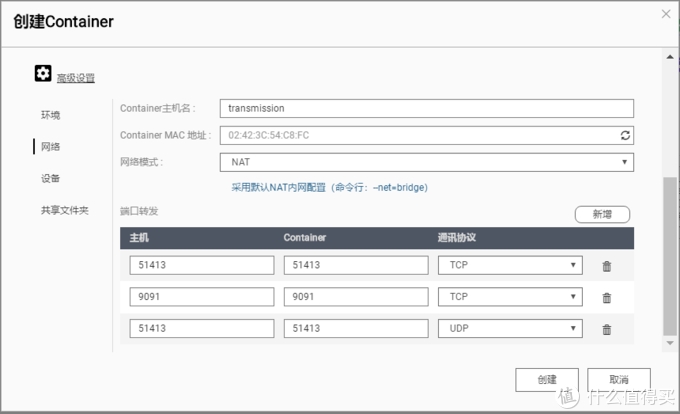Click the advanced settings gear icon
The width and height of the screenshot is (680, 414).
pos(43,73)
